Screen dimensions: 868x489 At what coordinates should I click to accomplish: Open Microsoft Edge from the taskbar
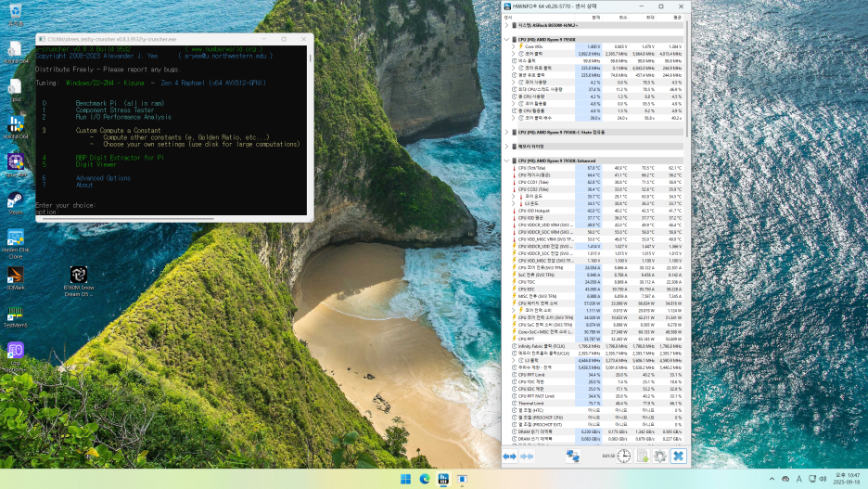coord(425,479)
